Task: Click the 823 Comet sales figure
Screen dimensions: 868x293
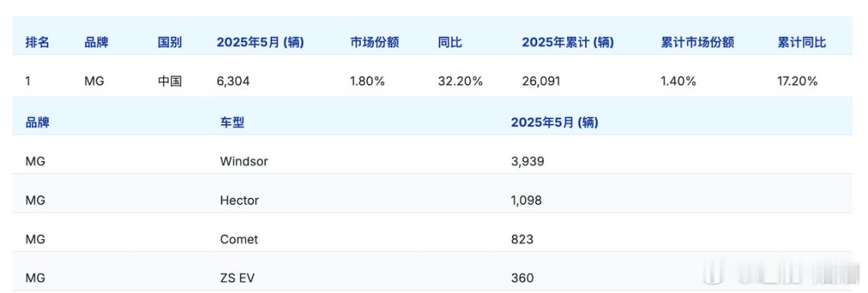Action: click(x=522, y=239)
